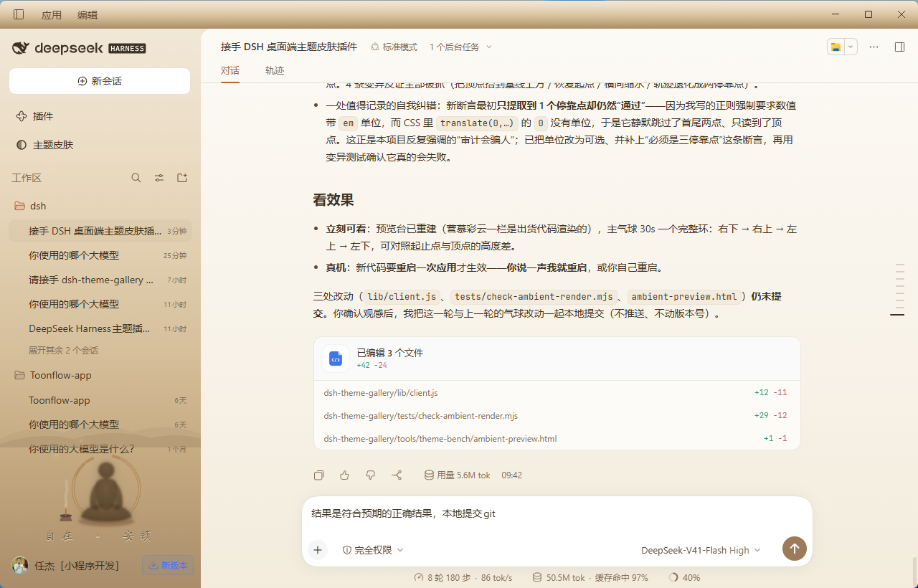918x588 pixels.
Task: Open the DeepSeek-V41-Flash High model selector
Action: [701, 550]
